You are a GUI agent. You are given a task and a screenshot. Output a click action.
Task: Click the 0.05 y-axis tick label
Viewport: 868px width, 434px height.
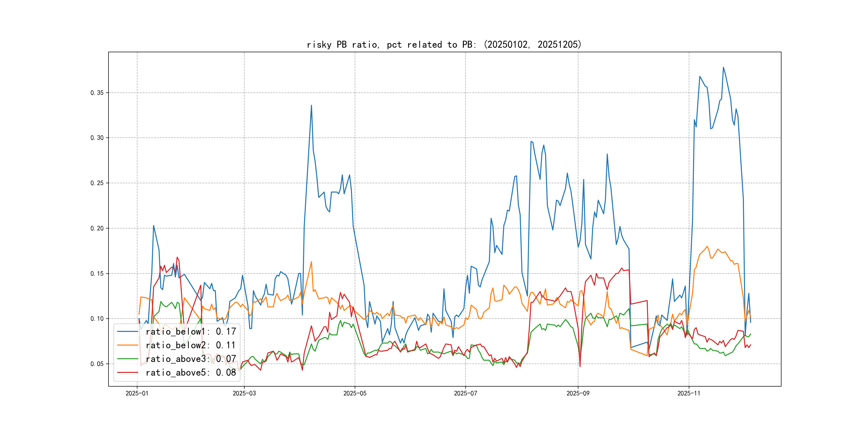[97, 364]
